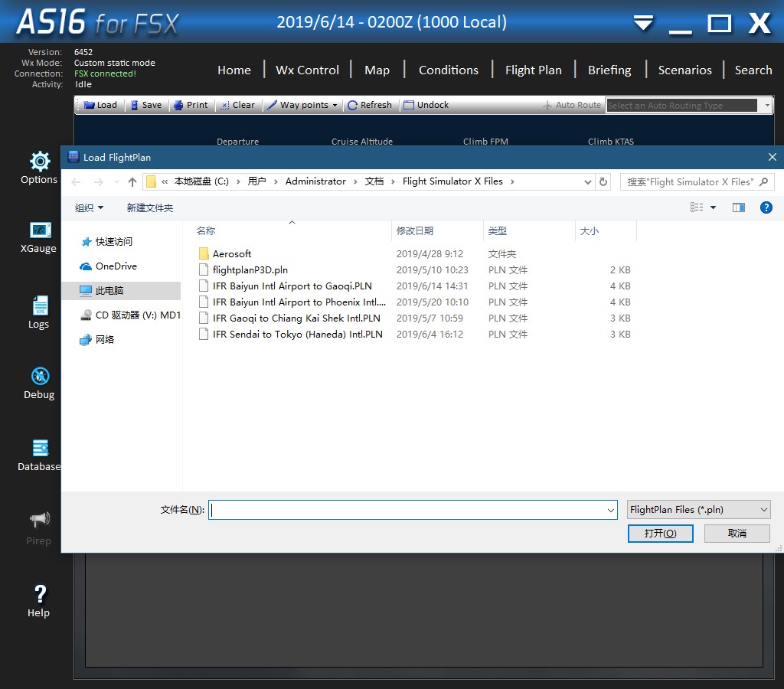Select the Flight Plan menu
Image resolution: width=784 pixels, height=689 pixels.
click(x=534, y=70)
